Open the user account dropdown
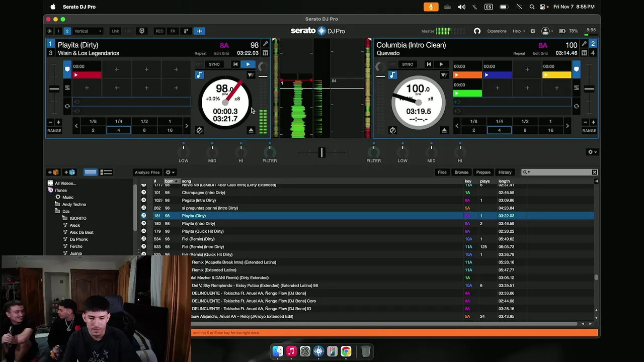 [x=547, y=31]
